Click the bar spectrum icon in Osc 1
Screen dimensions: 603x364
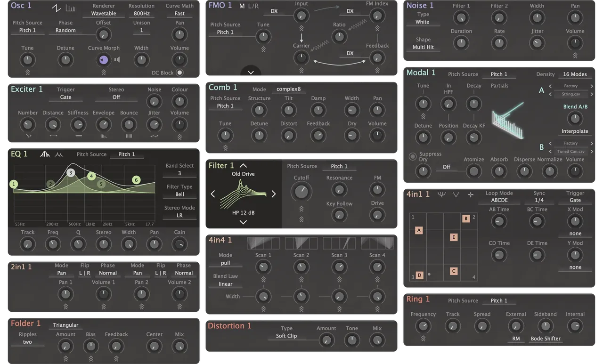(x=70, y=8)
